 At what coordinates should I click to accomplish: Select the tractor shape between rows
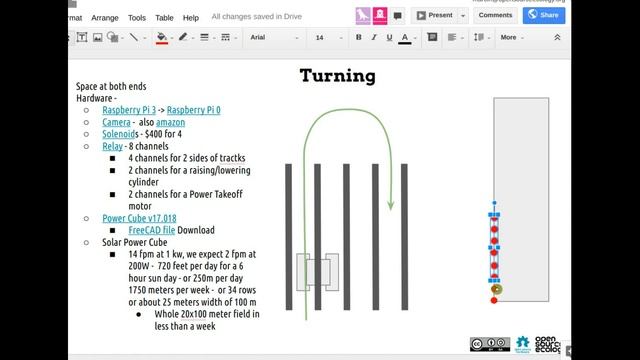click(x=318, y=272)
